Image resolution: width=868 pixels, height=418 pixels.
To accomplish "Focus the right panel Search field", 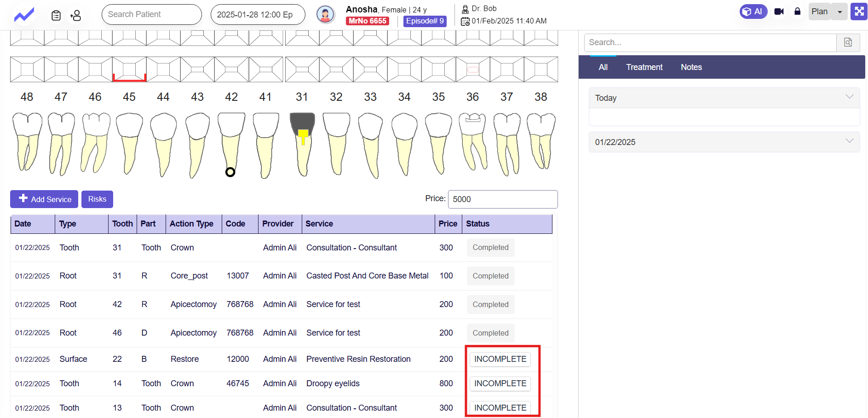I will click(710, 42).
